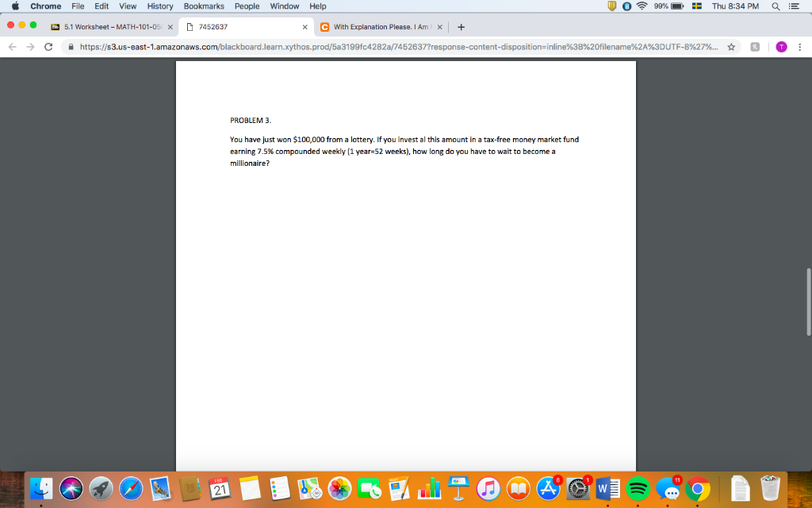Bookmark this page with the star
The image size is (812, 508).
pyautogui.click(x=730, y=46)
